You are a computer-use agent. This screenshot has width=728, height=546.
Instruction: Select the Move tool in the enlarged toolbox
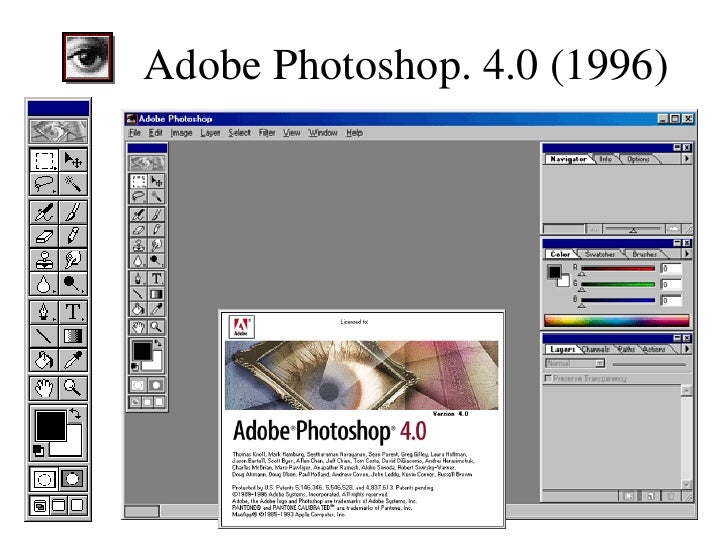73,160
